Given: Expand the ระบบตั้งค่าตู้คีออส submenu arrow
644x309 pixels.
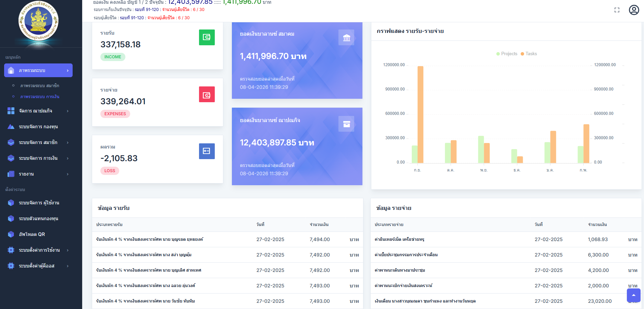Looking at the screenshot, I should point(67,266).
